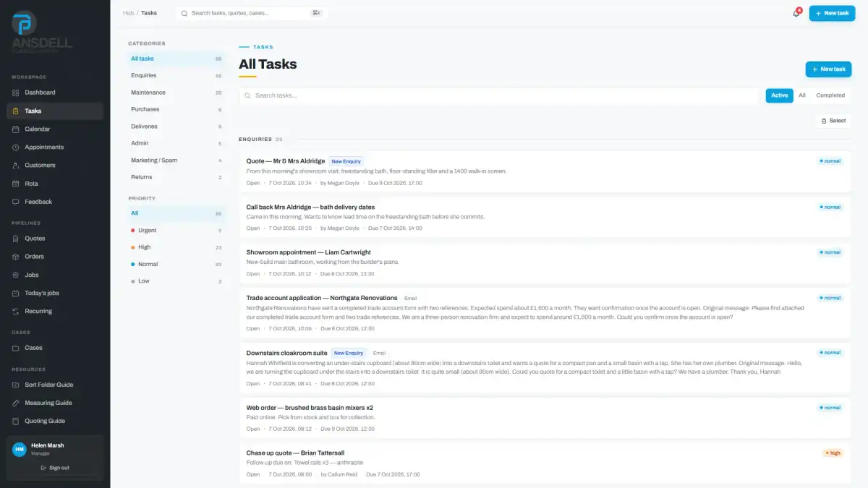Select Deliveries category
Screen dimensions: 868x488
pos(176,127)
